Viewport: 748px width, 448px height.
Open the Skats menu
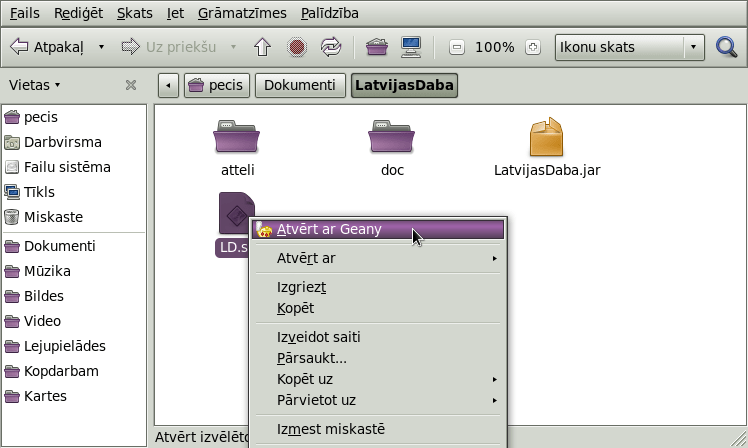click(135, 13)
